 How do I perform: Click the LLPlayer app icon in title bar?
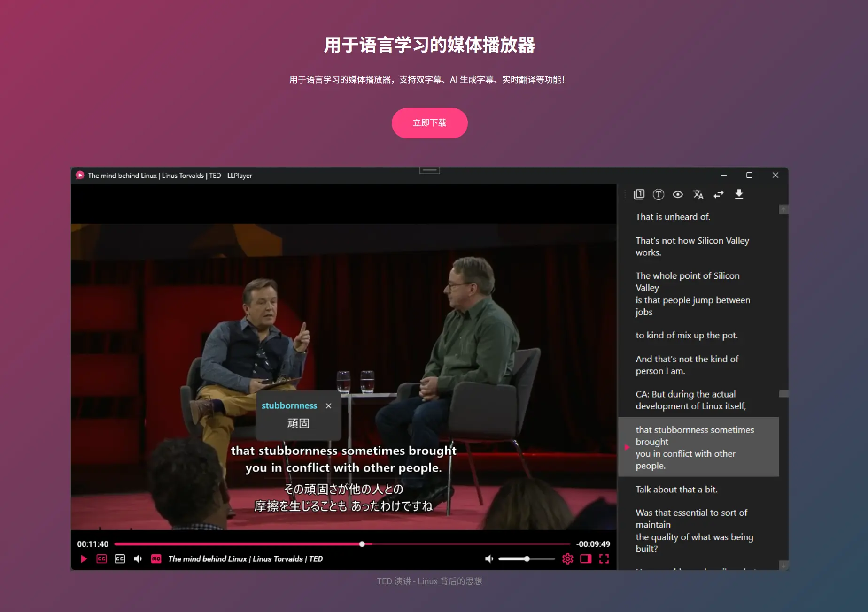point(80,175)
